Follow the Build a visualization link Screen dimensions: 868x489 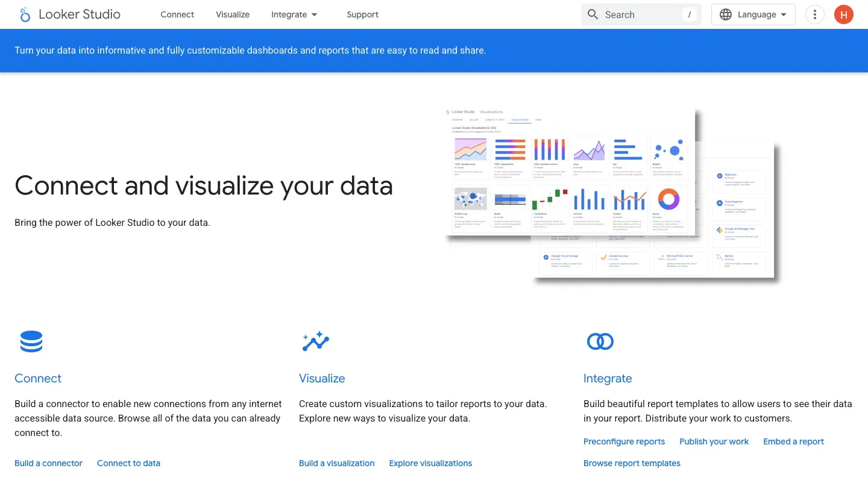(337, 463)
